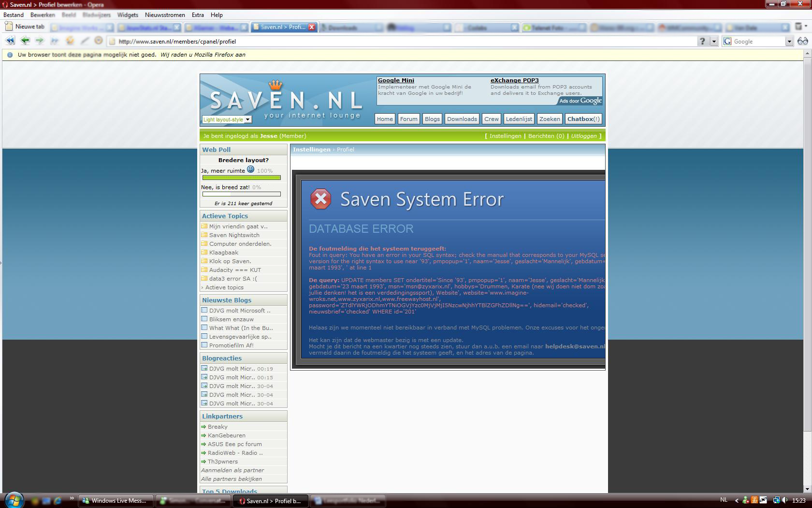812x508 pixels.
Task: Click the smiley icon in Web Poll
Action: tap(250, 169)
